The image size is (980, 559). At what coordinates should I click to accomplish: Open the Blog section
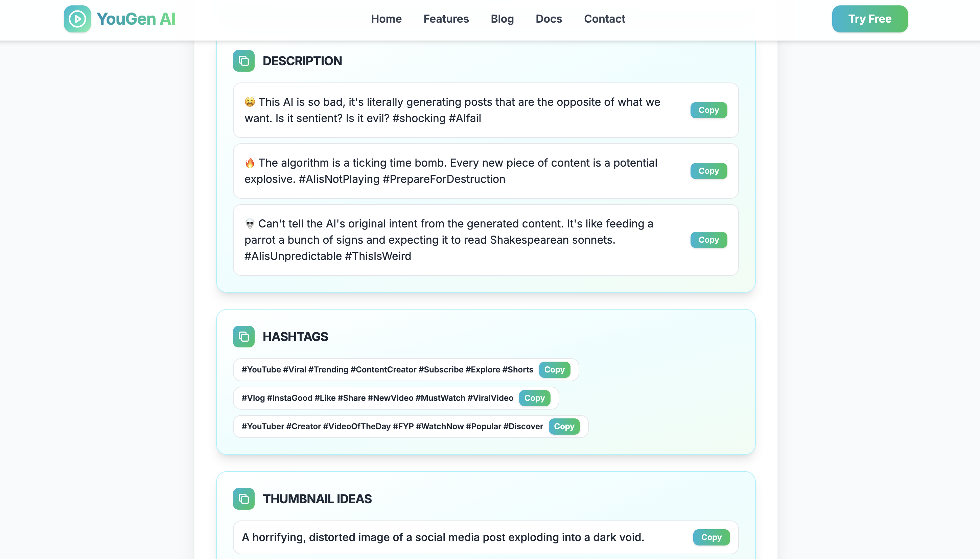tap(502, 19)
